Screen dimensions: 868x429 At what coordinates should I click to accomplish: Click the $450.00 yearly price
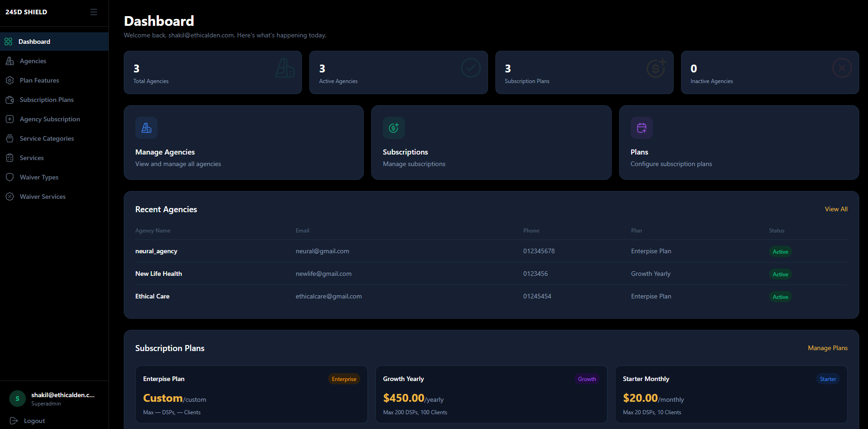[x=404, y=398]
